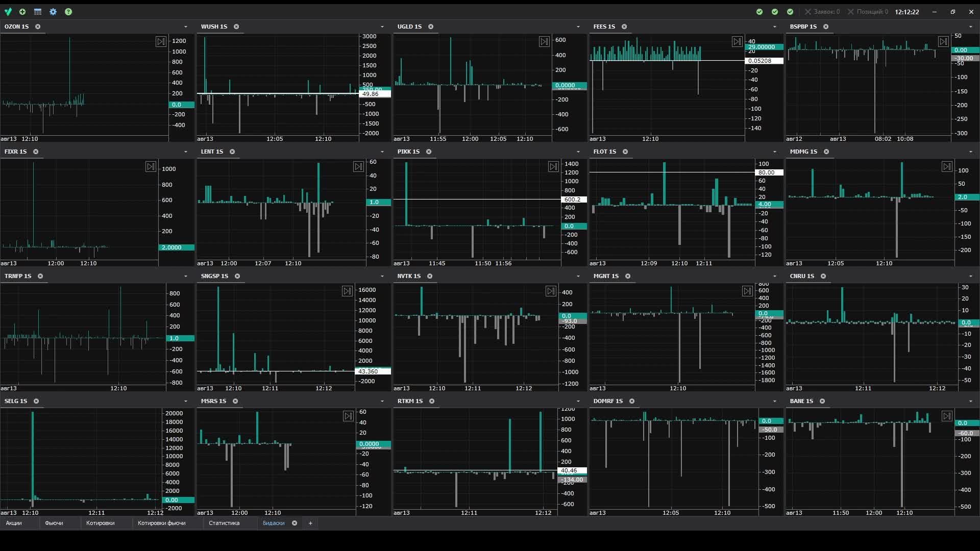This screenshot has width=980, height=551.
Task: Cancel orders via Заявок: 0 button
Action: coord(822,12)
